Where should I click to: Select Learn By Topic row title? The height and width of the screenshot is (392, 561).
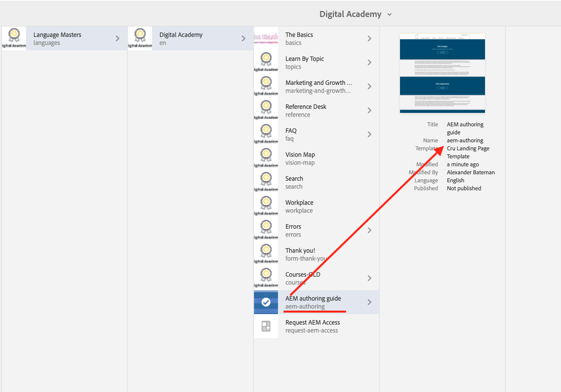click(304, 58)
